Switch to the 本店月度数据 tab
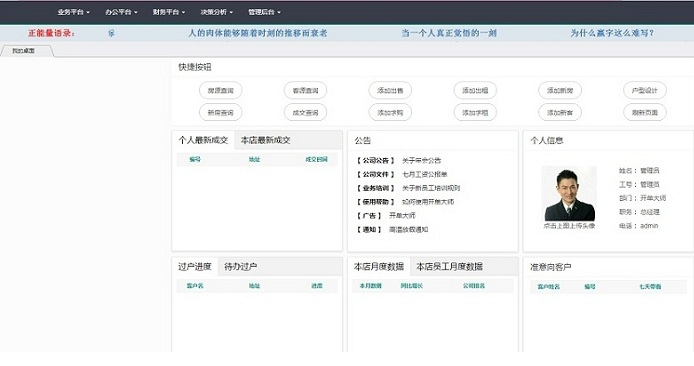 click(379, 267)
